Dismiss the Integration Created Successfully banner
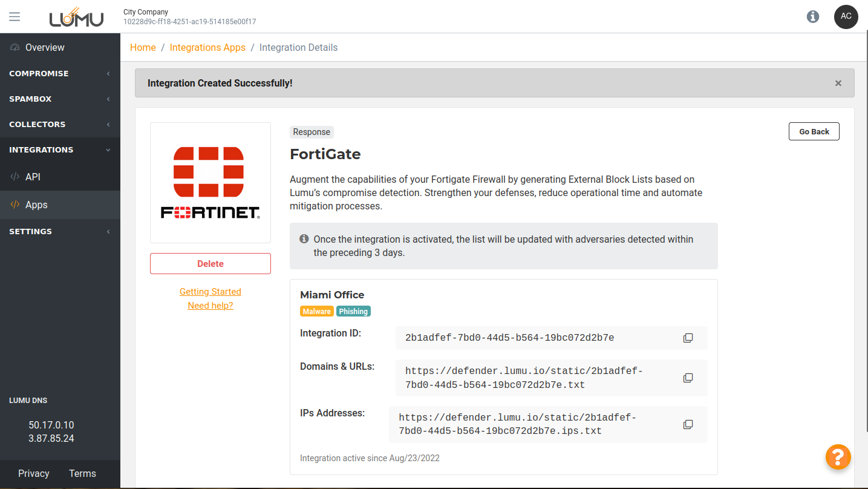 [838, 84]
